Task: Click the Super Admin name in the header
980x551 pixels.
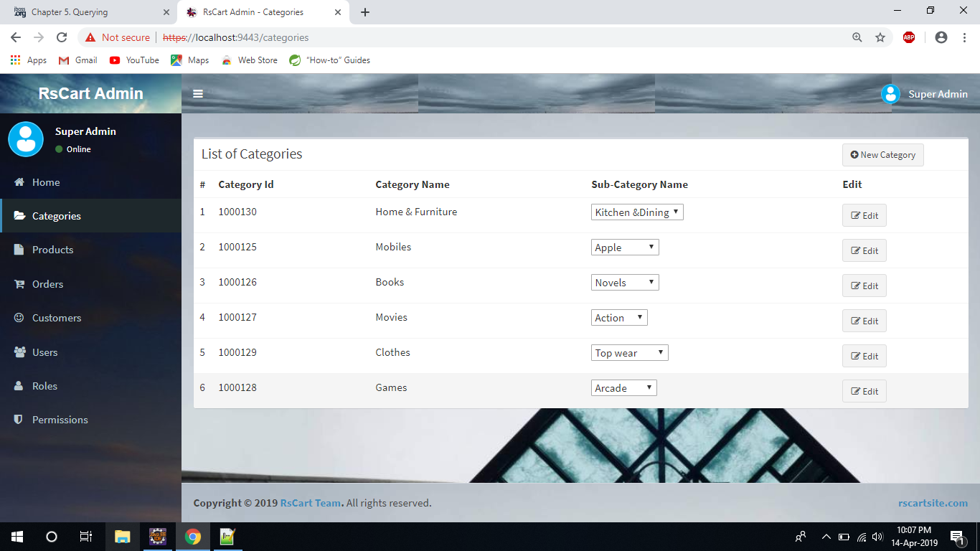Action: click(x=938, y=94)
